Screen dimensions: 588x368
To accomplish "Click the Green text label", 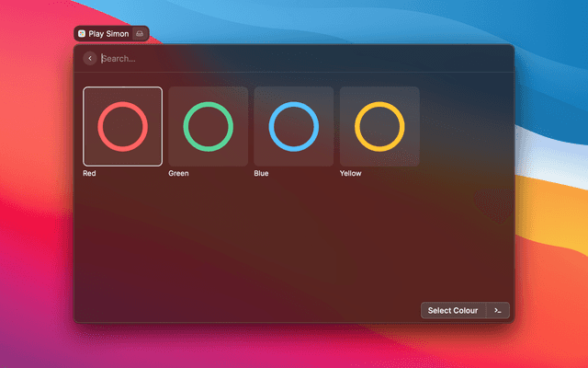I will [x=178, y=173].
